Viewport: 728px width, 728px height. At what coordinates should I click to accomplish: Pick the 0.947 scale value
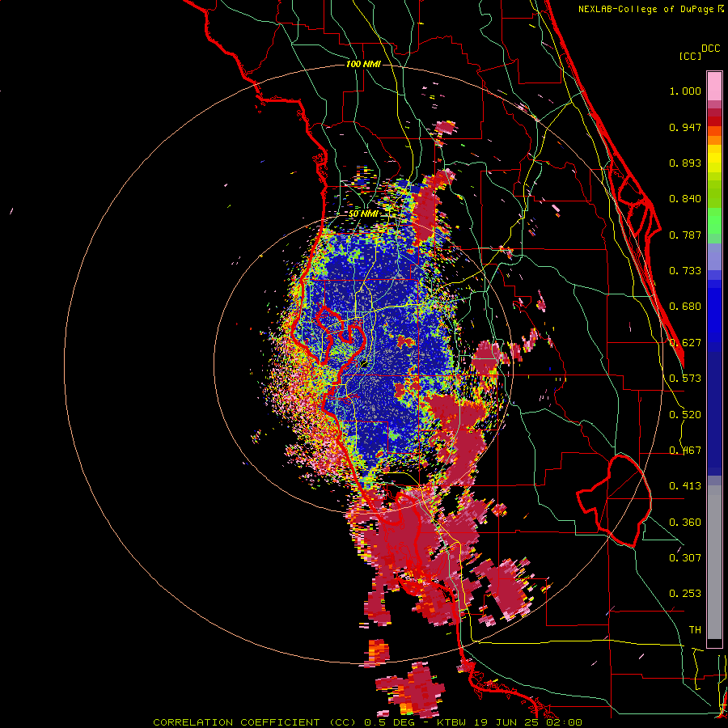point(685,127)
